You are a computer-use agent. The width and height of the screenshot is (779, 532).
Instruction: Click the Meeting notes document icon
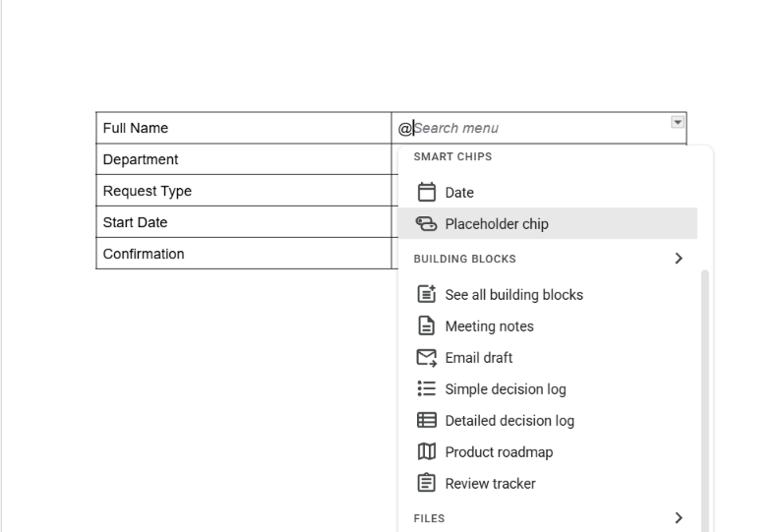426,325
